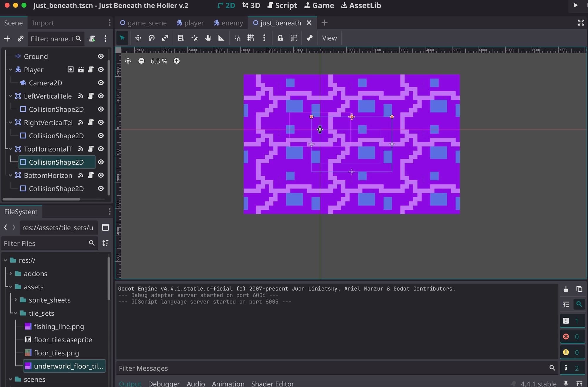Viewport: 588px width, 387px height.
Task: Hide the selected CollisionShape2D under TopHorizontalT
Action: point(101,162)
